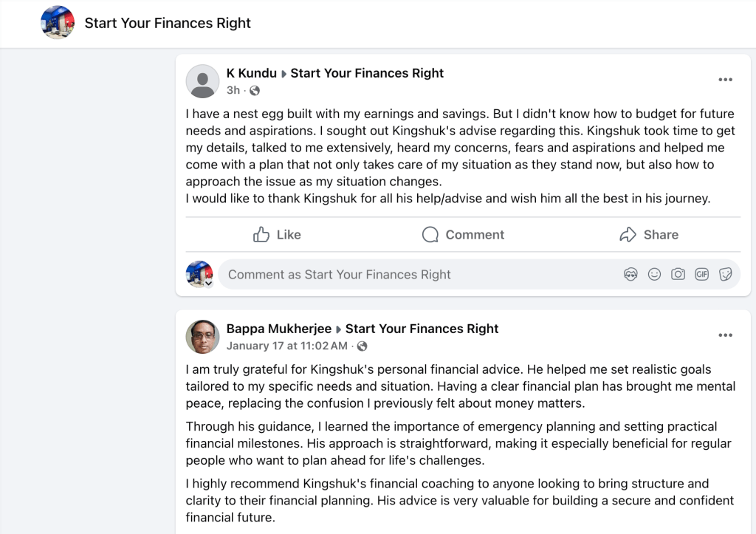Open options menu for Bappa Mukherjee's post
This screenshot has height=534, width=756.
point(725,335)
